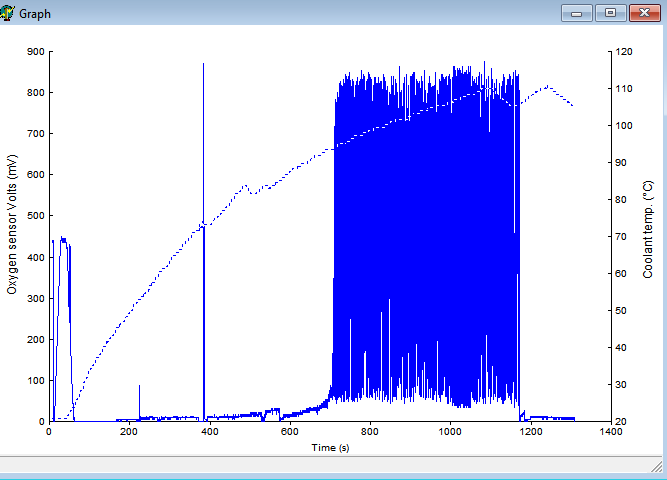Maximize the Graph window

click(x=610, y=13)
